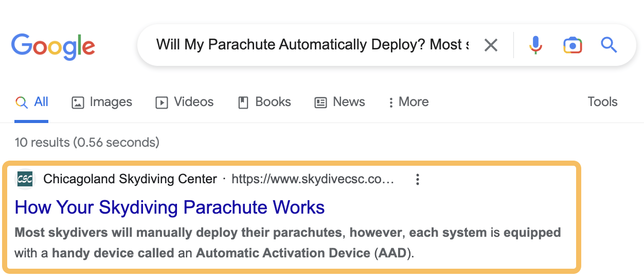Click the Chicagoland Skydiving Center favicon

(25, 179)
